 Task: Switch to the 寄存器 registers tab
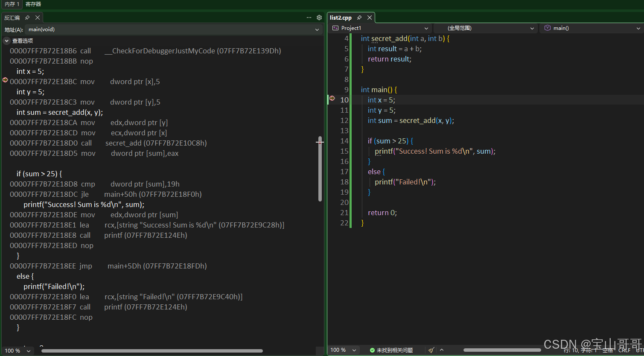pyautogui.click(x=33, y=4)
